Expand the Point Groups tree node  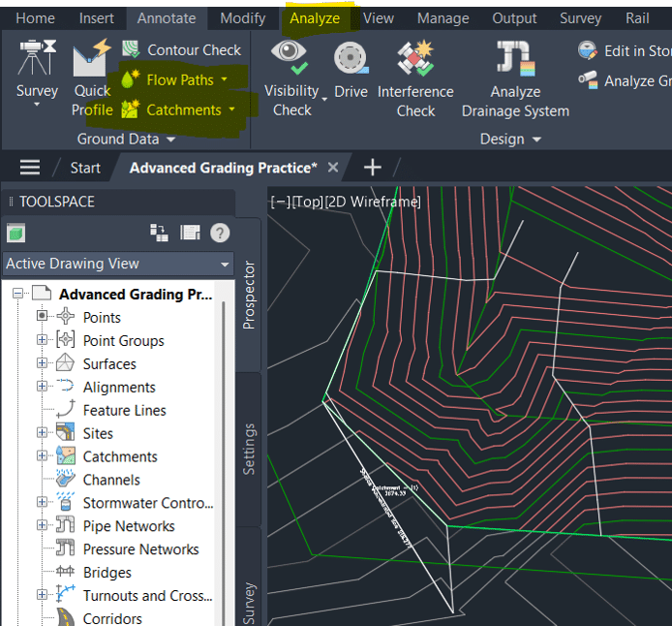pyautogui.click(x=42, y=339)
